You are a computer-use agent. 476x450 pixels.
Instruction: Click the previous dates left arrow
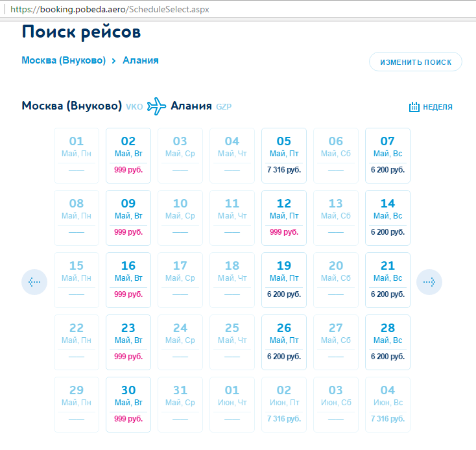pyautogui.click(x=34, y=282)
